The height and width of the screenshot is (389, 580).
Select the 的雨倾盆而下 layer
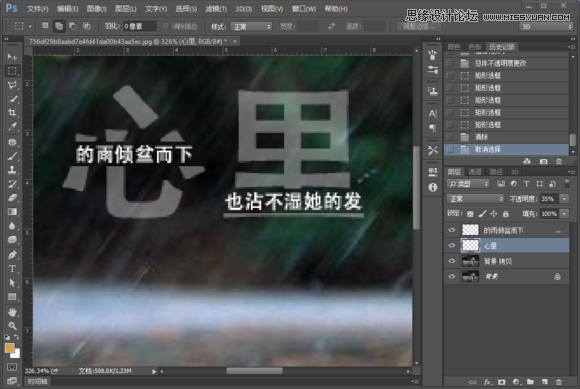click(x=507, y=230)
